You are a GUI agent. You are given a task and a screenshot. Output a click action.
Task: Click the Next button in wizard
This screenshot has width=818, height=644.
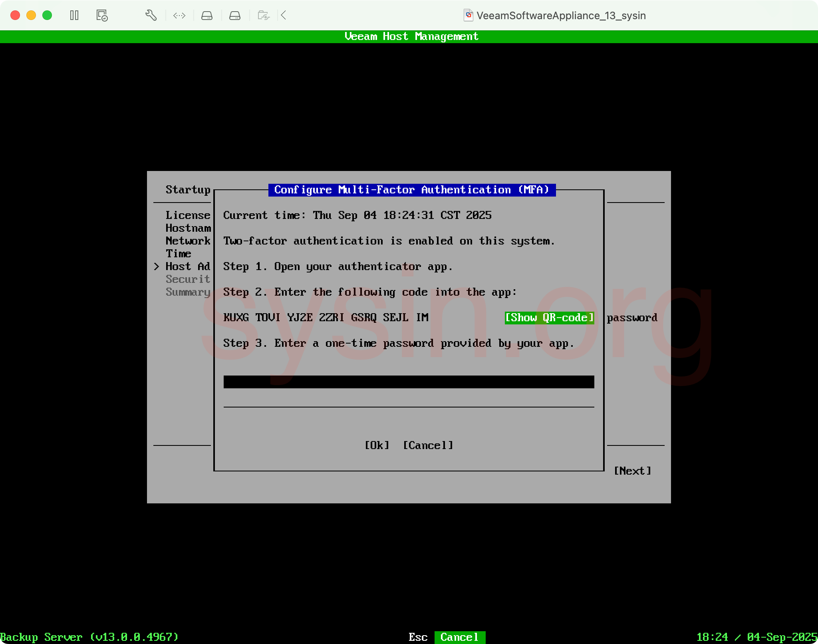click(632, 471)
